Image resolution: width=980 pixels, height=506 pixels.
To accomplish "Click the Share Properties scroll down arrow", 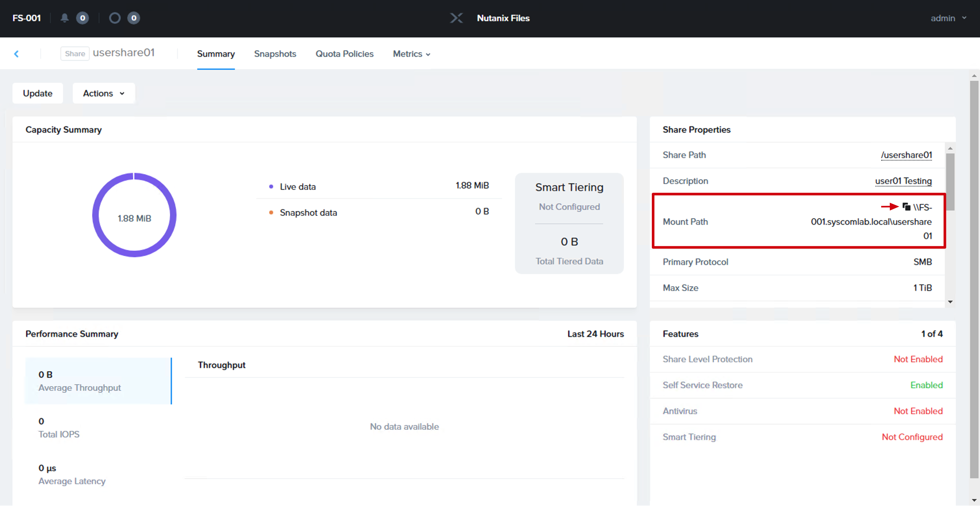I will 950,302.
